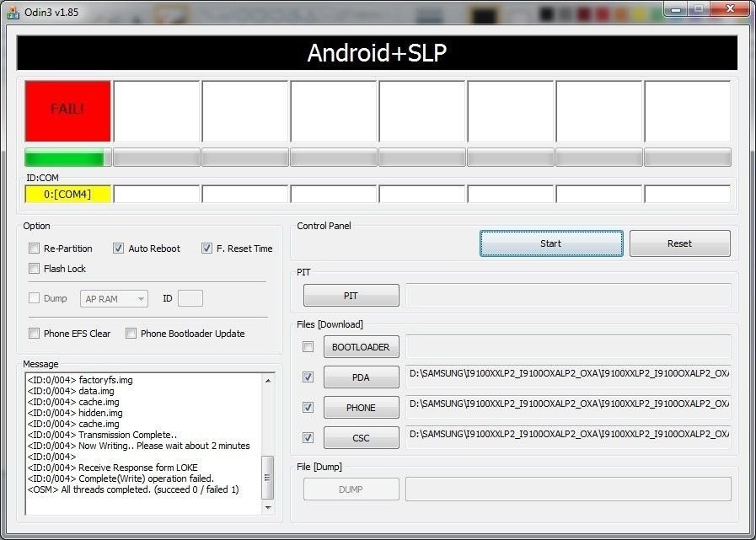Click the PDA file path field
The height and width of the screenshot is (540, 756).
(568, 377)
